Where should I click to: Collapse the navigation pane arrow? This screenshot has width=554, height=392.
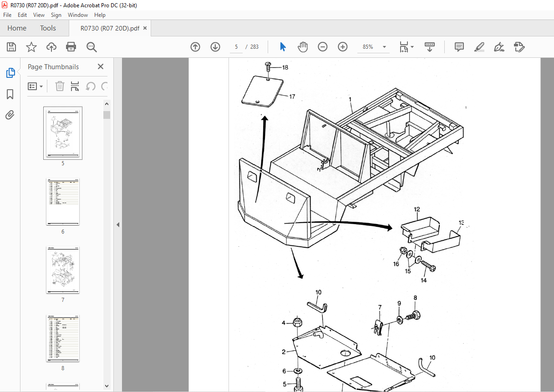coord(117,224)
